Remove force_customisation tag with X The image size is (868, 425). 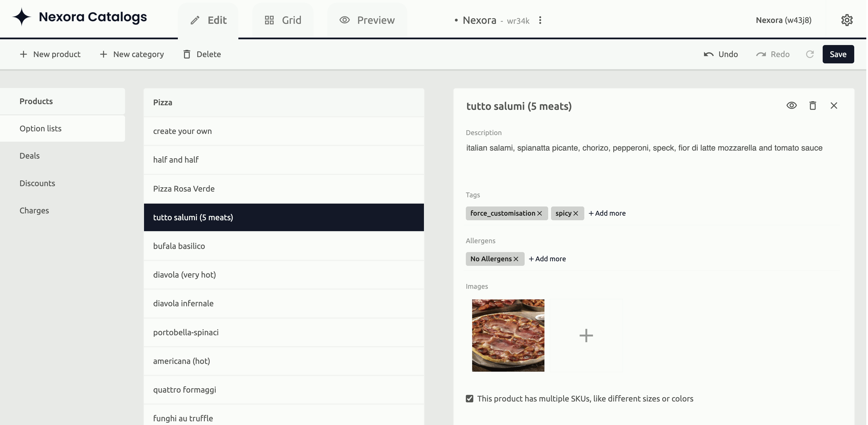(x=540, y=213)
